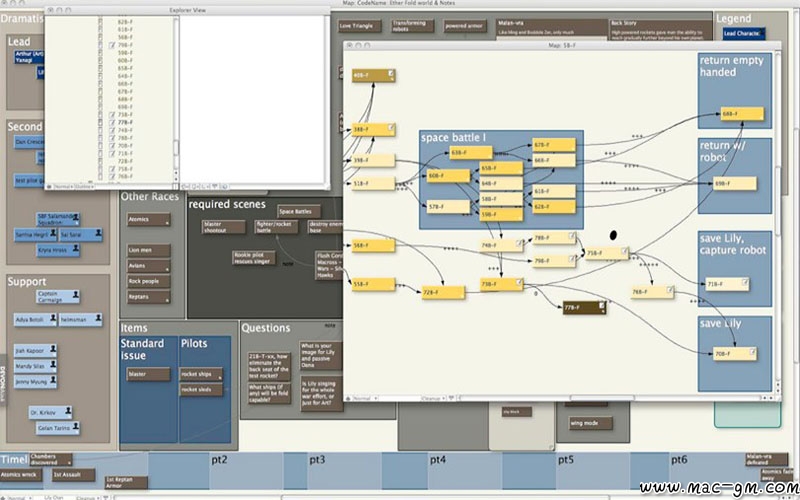Click the text badge icon on note 38B-F
Screen dimensions: 800x500
[x=391, y=127]
